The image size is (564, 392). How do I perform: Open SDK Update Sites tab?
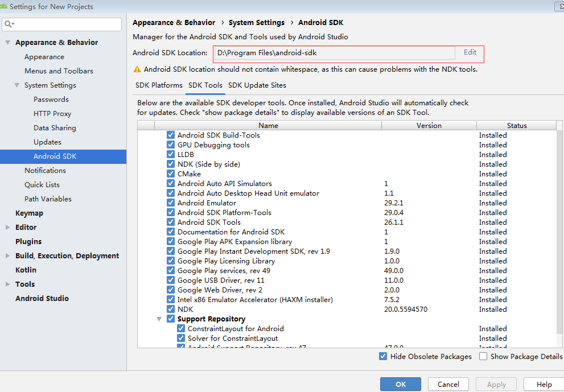(257, 85)
